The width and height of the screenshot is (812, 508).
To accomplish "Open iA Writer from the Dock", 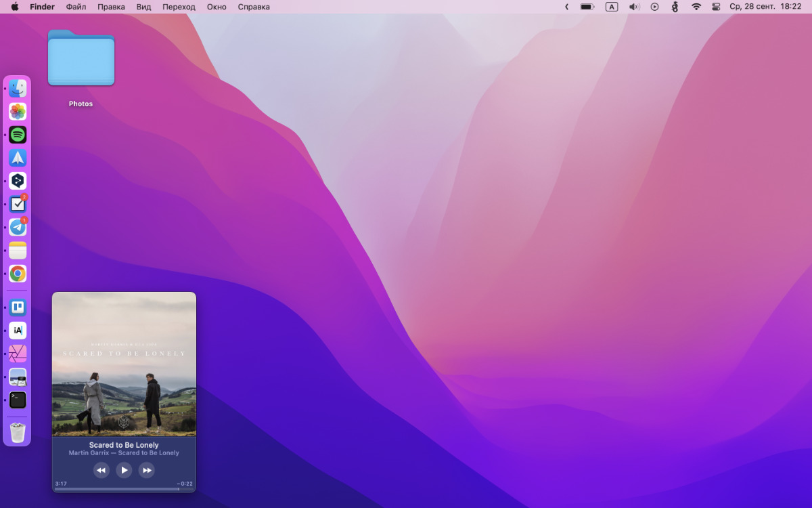I will click(x=18, y=331).
